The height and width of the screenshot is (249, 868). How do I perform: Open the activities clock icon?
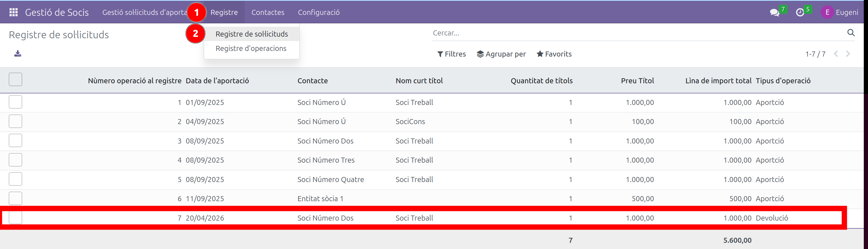tap(800, 12)
